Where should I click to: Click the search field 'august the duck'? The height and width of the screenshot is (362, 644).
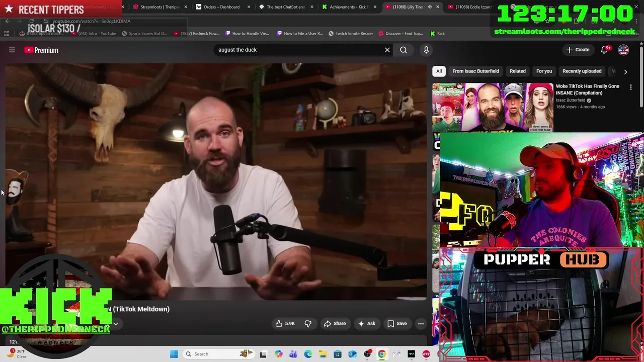(x=299, y=50)
